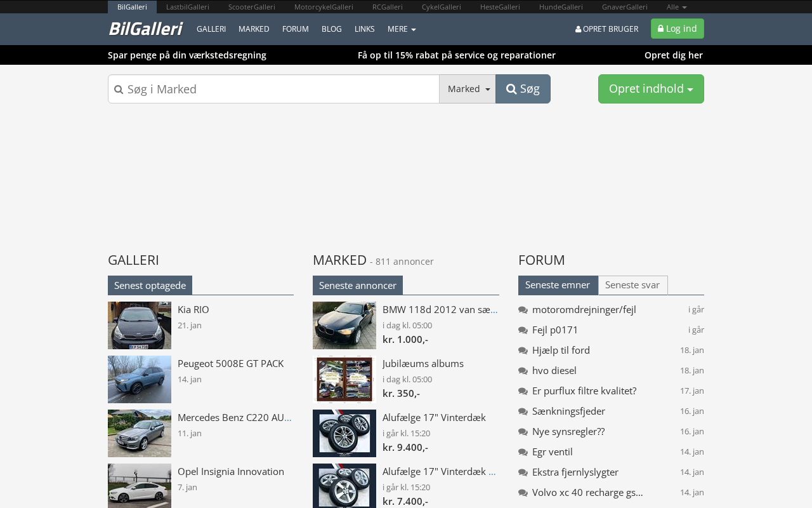Select the BilGalleri site tab
The width and height of the screenshot is (812, 508).
click(132, 7)
